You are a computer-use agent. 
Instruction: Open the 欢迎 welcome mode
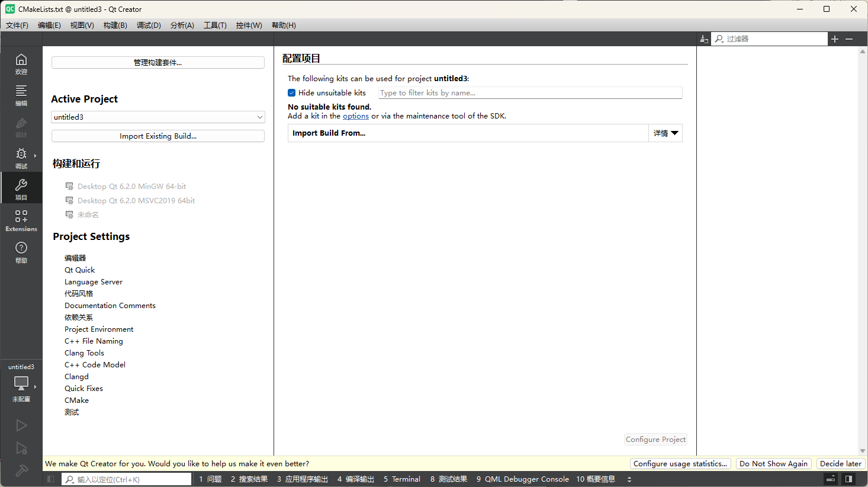pos(21,64)
